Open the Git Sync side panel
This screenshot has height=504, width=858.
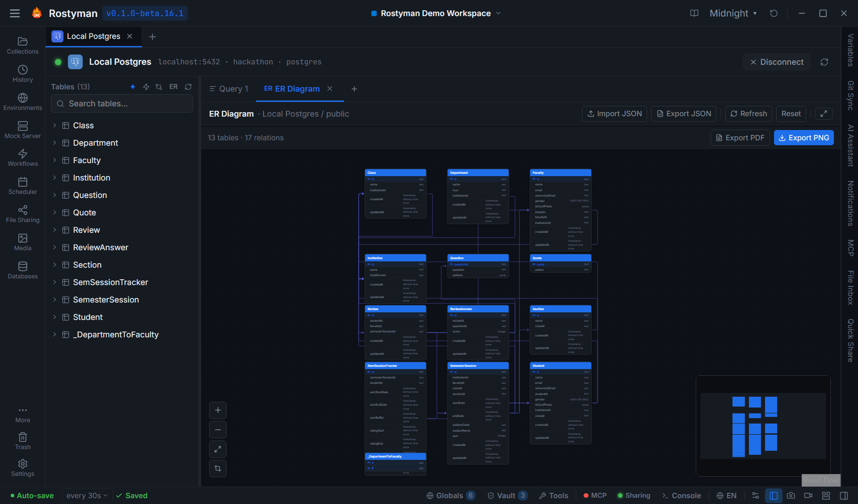point(850,95)
